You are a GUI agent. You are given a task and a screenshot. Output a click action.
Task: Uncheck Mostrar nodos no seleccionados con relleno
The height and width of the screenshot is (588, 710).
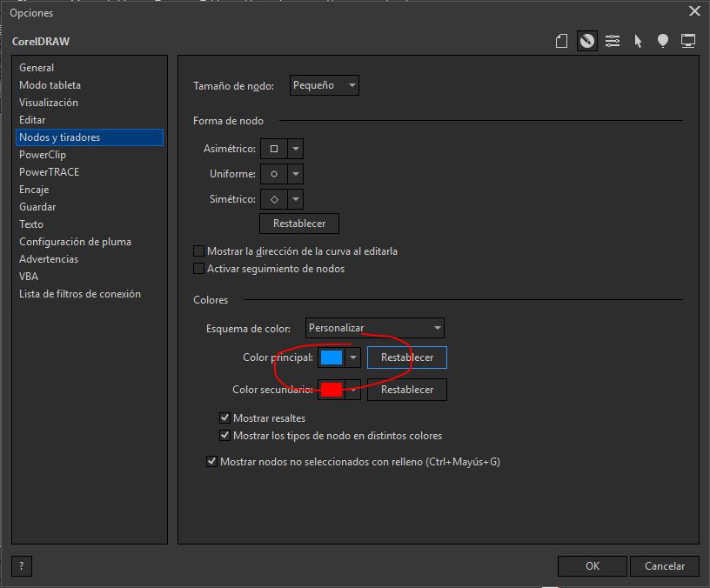coord(211,461)
